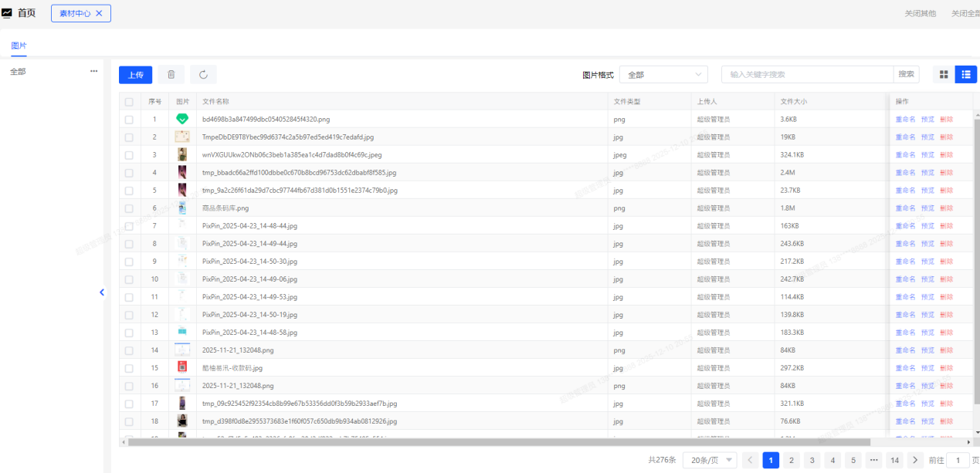Collapse the left sidebar with arrow

click(102, 292)
